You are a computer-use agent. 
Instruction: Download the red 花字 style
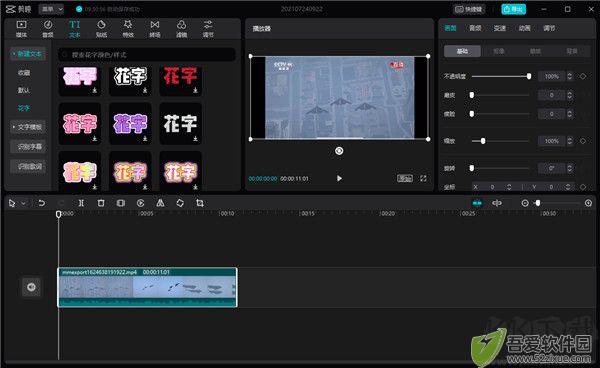[195, 90]
